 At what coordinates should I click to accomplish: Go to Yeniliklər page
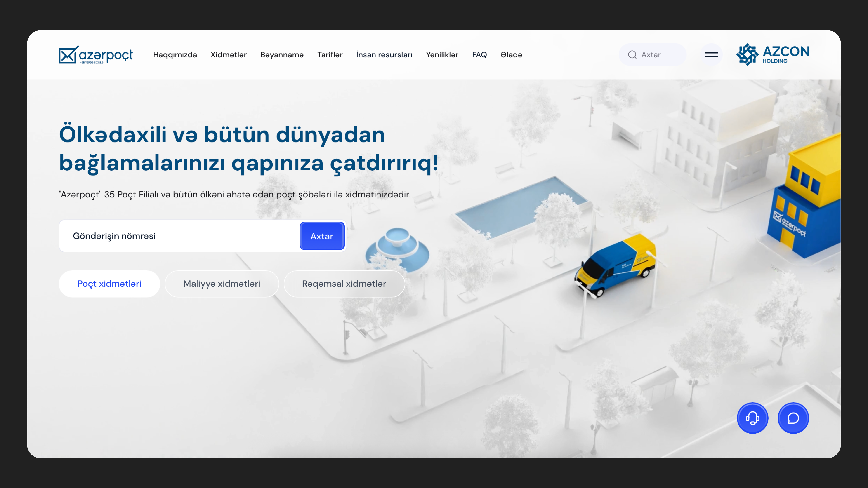coord(442,54)
